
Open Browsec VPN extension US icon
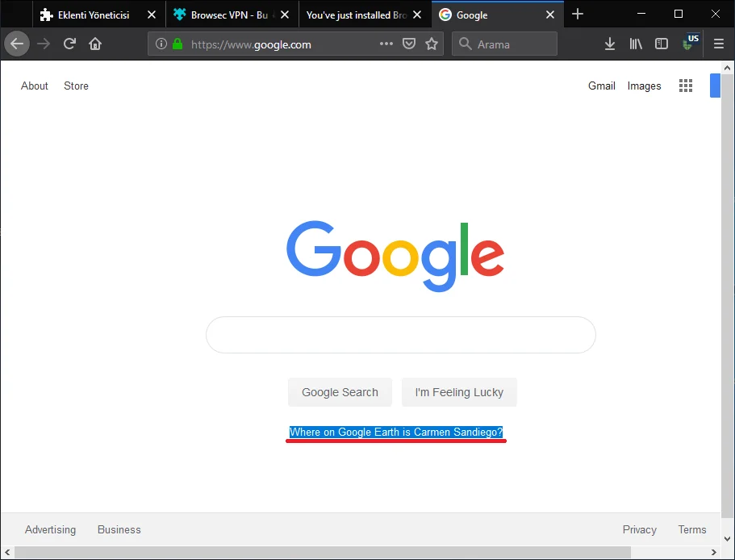[691, 43]
